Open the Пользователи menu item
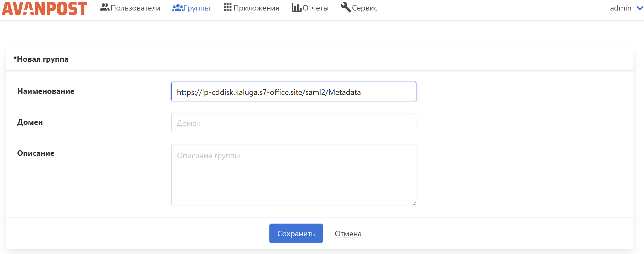 (135, 8)
